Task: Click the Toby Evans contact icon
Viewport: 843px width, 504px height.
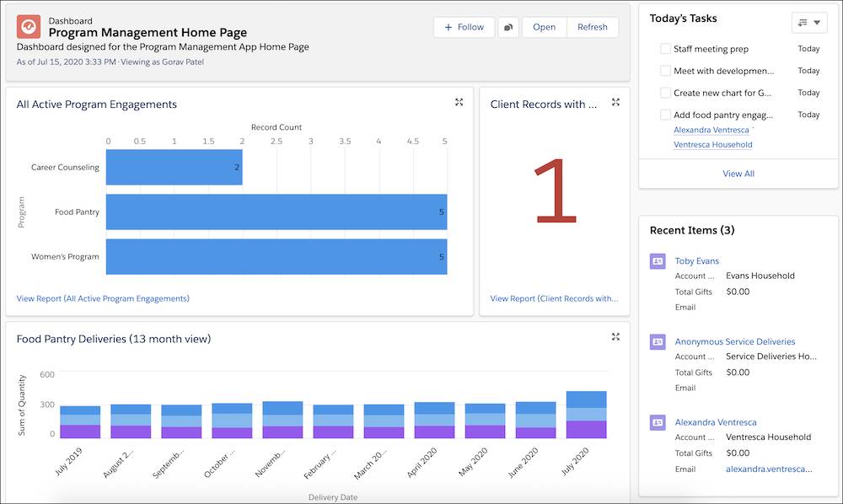Action: point(658,261)
